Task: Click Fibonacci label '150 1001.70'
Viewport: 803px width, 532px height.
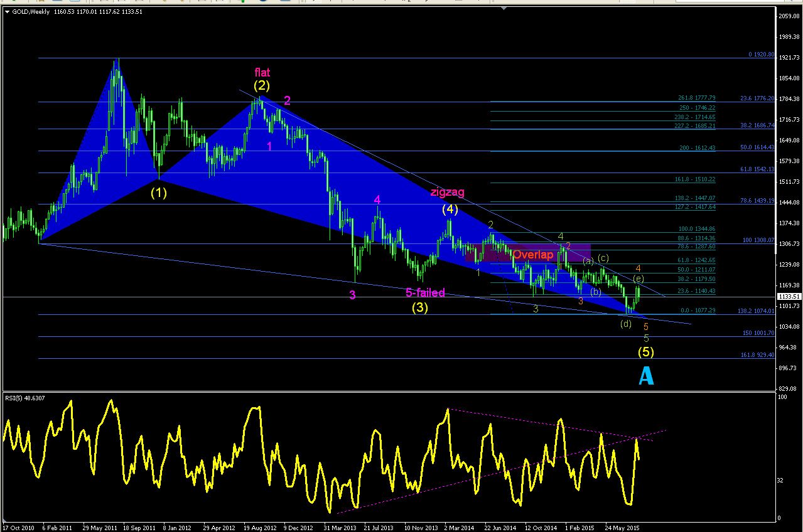Action: [x=760, y=333]
